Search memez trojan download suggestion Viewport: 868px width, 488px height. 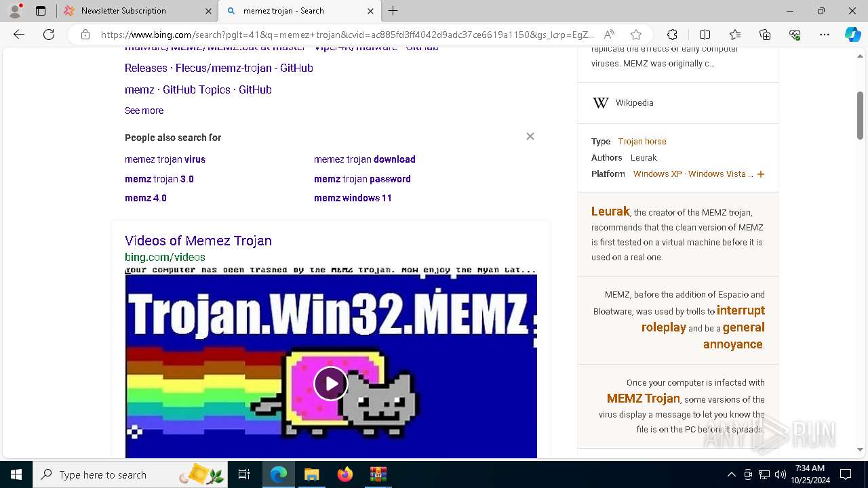point(365,159)
